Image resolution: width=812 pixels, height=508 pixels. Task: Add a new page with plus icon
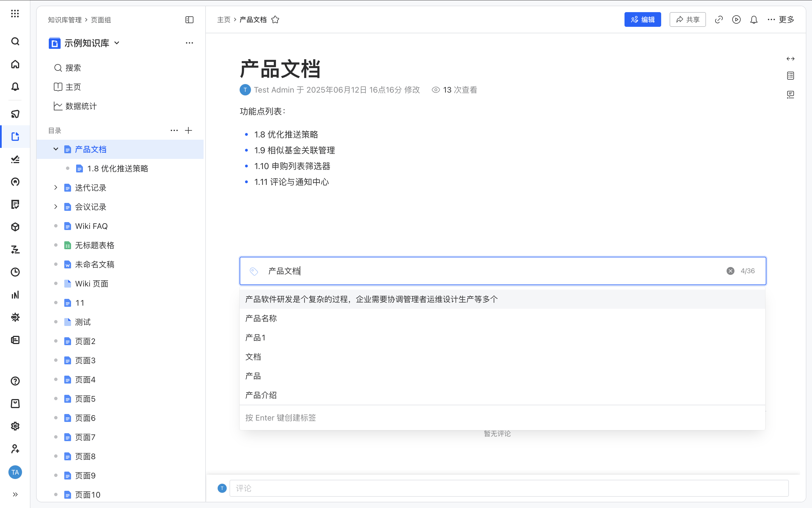189,130
